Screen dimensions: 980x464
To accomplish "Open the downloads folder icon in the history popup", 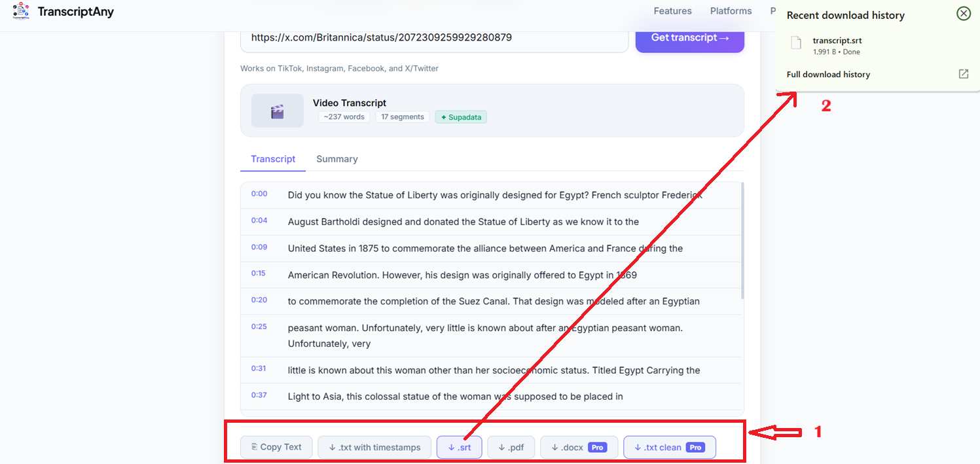I will point(964,74).
